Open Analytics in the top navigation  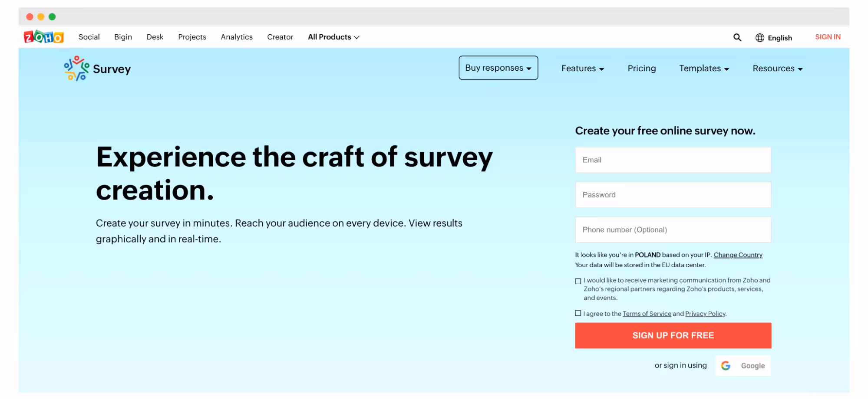coord(237,37)
